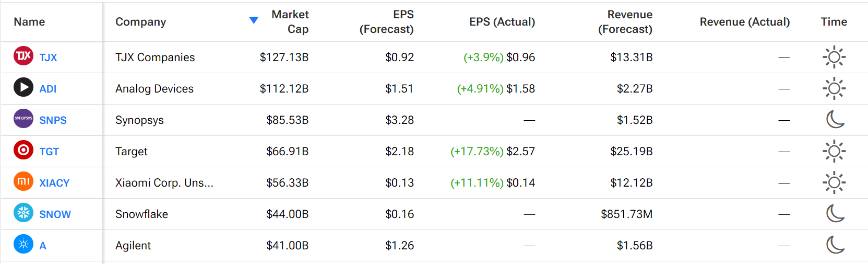Click the sun time icon for Target

tap(834, 151)
